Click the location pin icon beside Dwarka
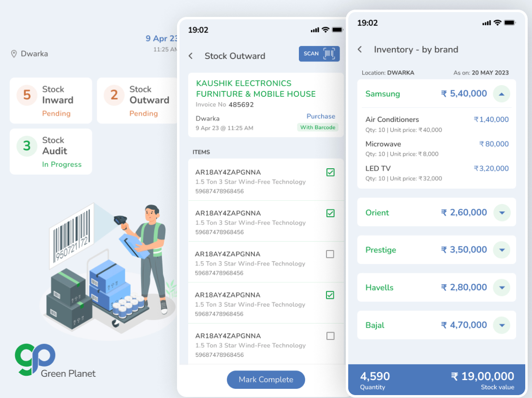 pos(14,54)
